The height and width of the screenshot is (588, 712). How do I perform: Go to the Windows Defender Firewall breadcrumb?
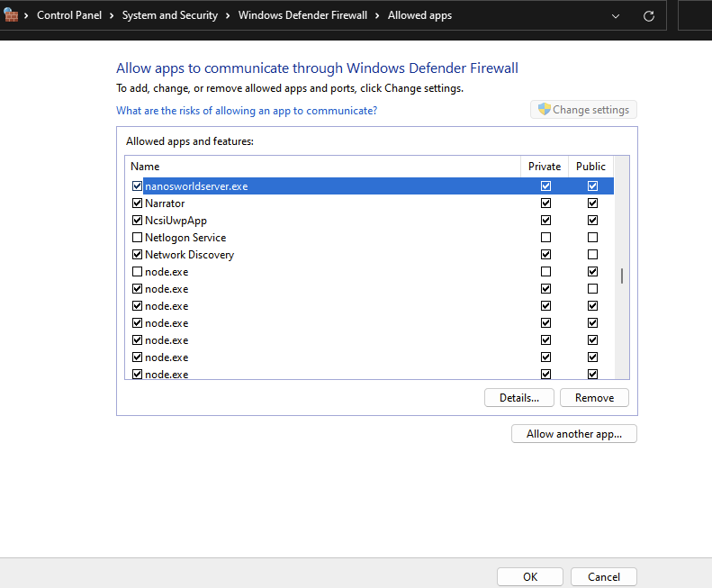click(302, 15)
